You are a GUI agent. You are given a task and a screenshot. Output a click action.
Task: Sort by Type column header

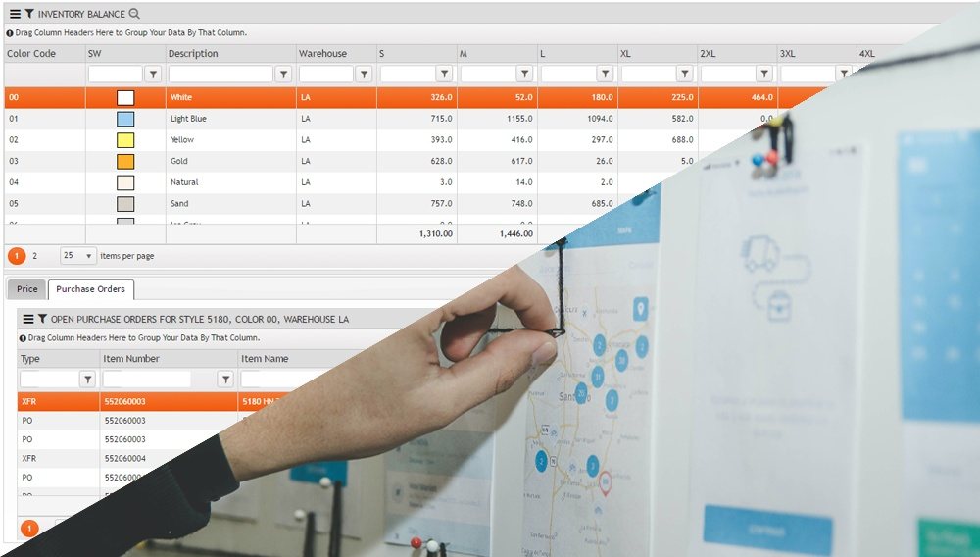pyautogui.click(x=30, y=359)
